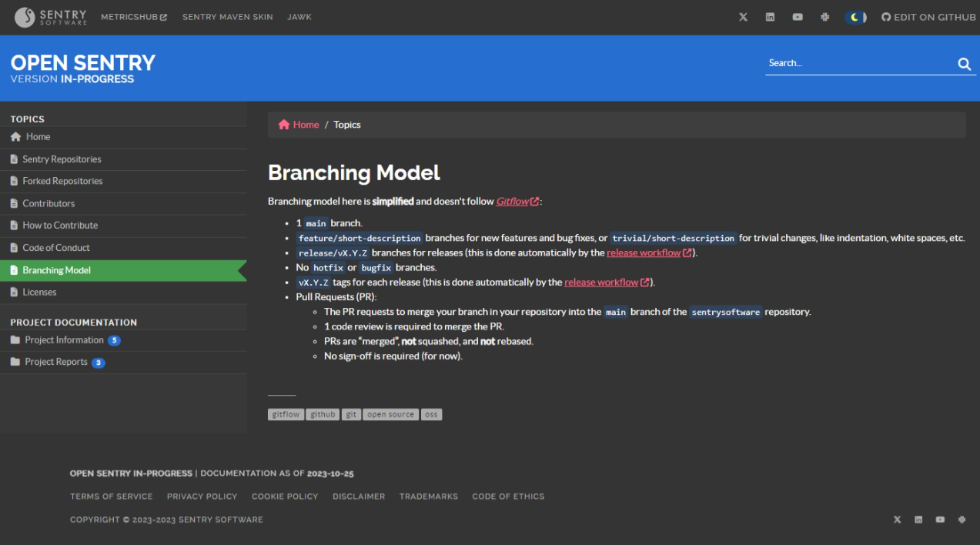
Task: Click the hotfix code text
Action: tap(328, 268)
